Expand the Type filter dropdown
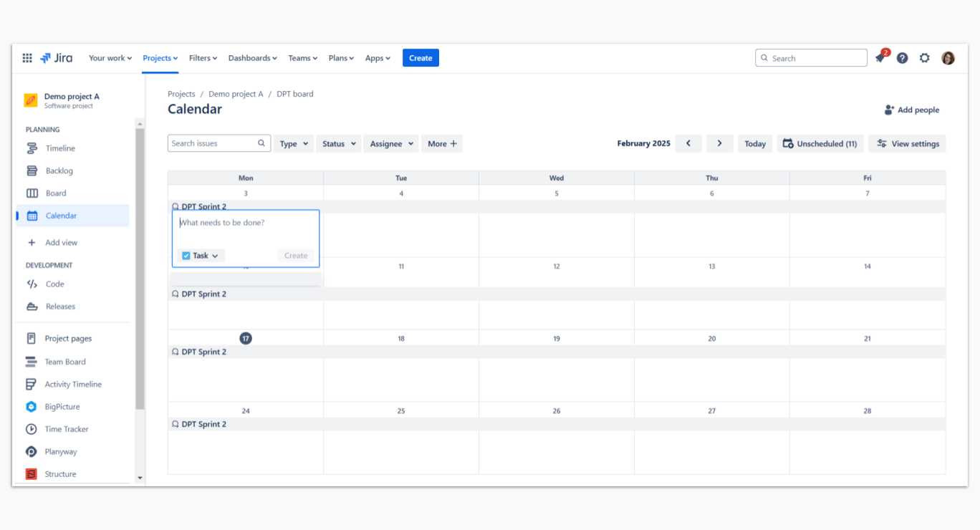The width and height of the screenshot is (980, 530). [294, 144]
